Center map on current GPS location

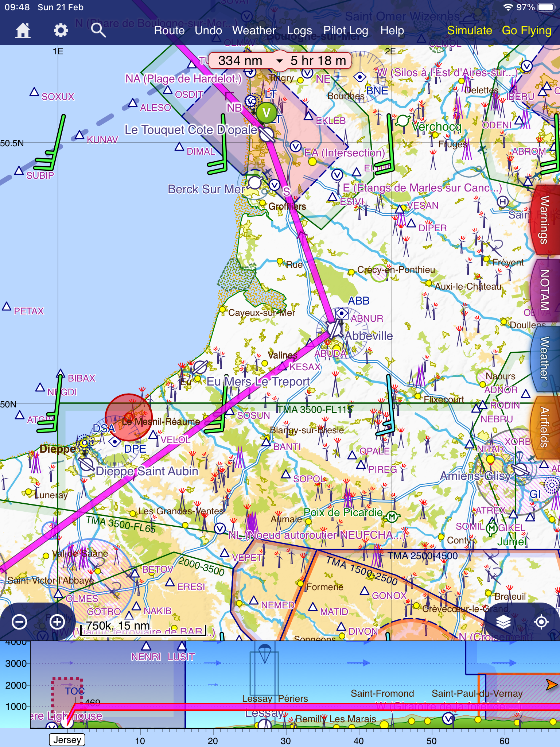click(541, 622)
